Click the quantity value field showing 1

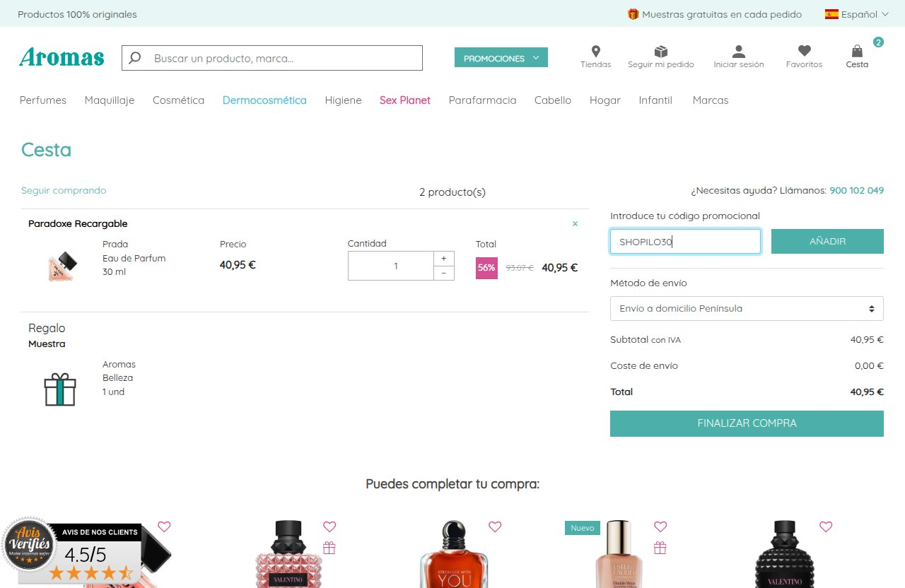[391, 266]
